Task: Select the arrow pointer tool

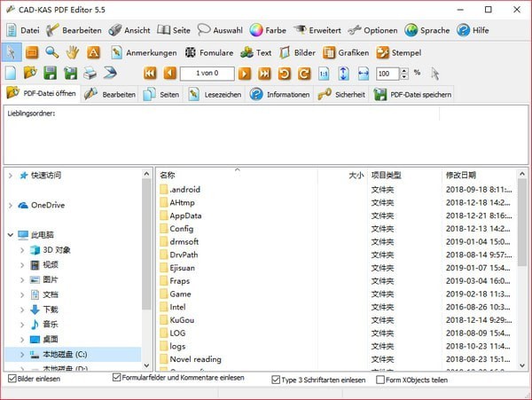Action: pyautogui.click(x=12, y=52)
